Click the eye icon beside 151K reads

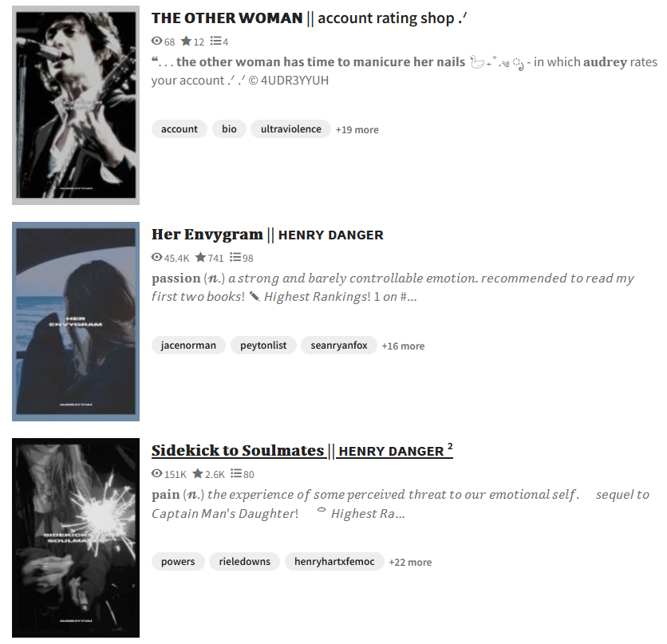coord(157,473)
